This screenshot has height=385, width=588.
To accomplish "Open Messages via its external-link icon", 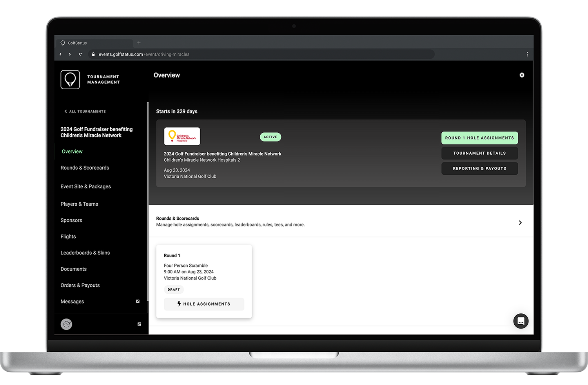I will point(138,301).
